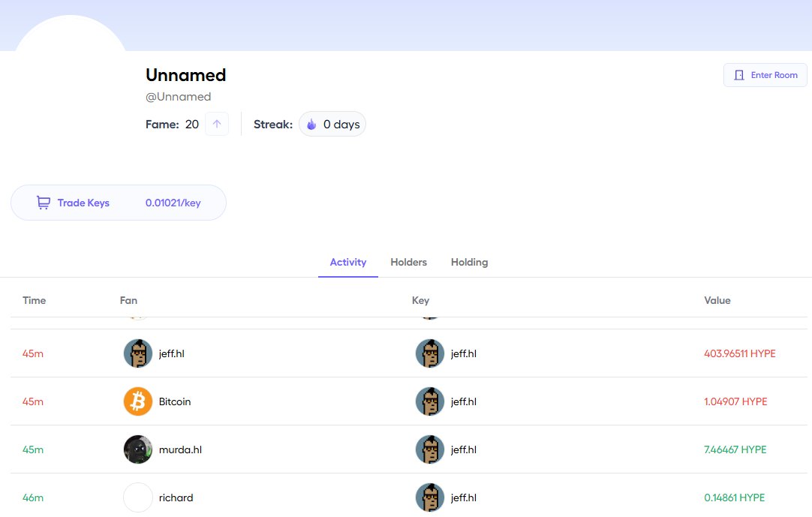Switch to the Holding tab
The image size is (812, 517).
[x=469, y=262]
